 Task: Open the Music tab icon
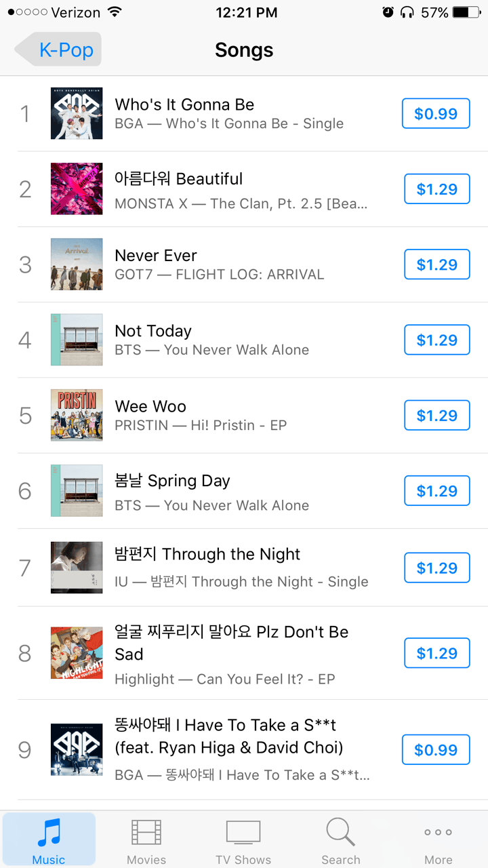[49, 833]
